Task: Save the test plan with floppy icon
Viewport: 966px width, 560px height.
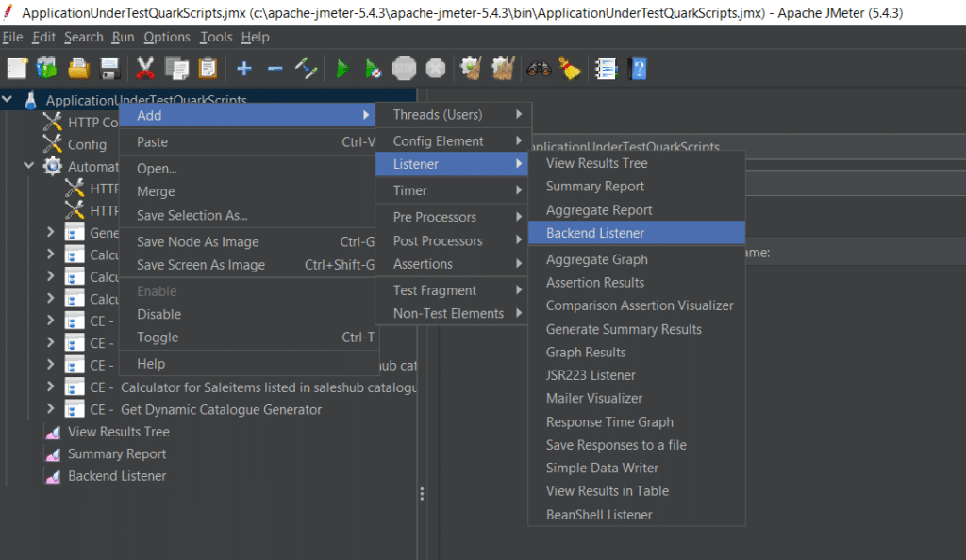Action: 109,68
